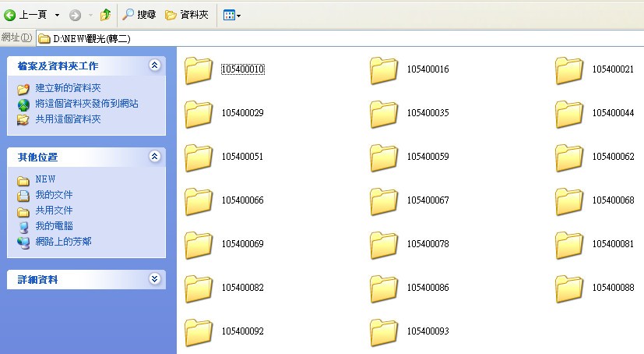Select folder icon 105400021
Image resolution: width=644 pixels, height=354 pixels.
click(x=568, y=71)
